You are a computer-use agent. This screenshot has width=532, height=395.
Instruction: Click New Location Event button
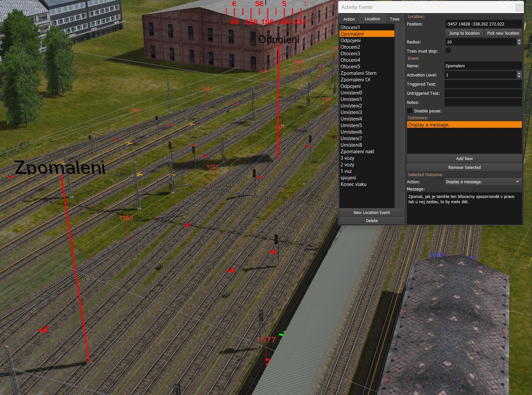tap(372, 213)
